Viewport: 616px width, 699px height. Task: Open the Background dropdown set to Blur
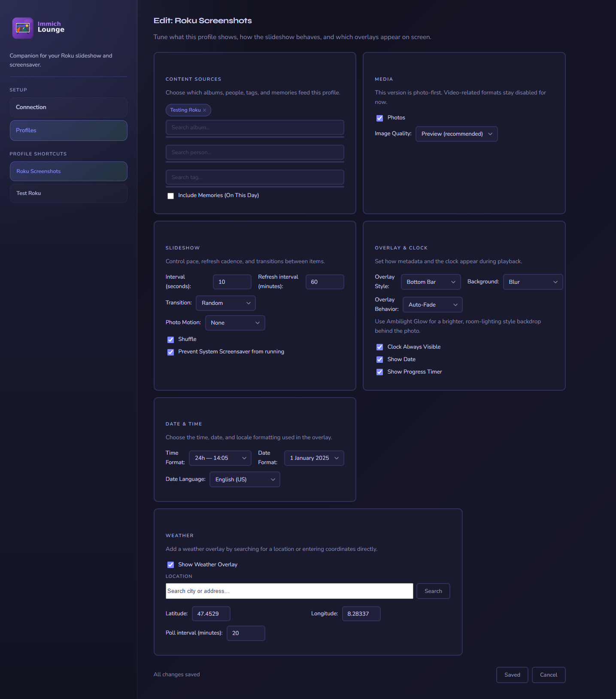(533, 282)
